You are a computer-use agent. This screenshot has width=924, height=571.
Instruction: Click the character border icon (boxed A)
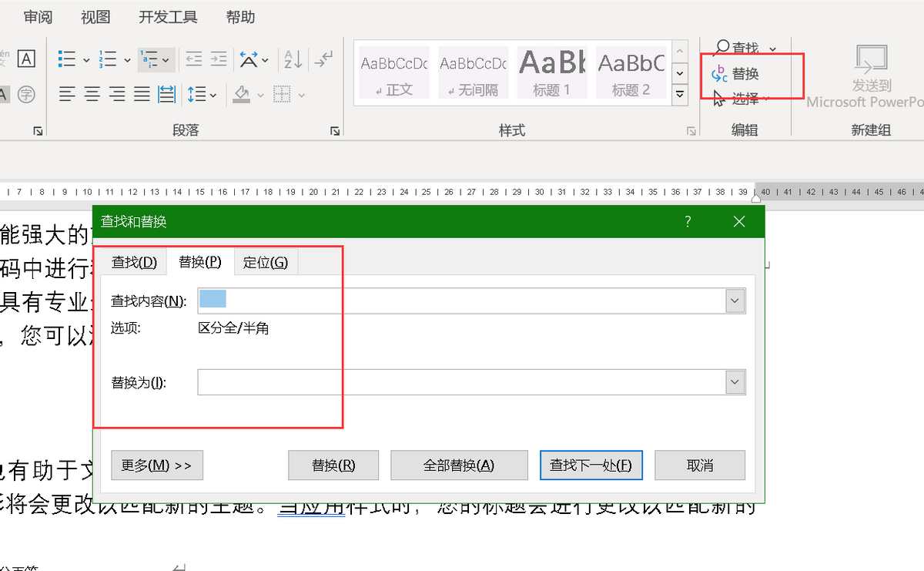tap(26, 59)
